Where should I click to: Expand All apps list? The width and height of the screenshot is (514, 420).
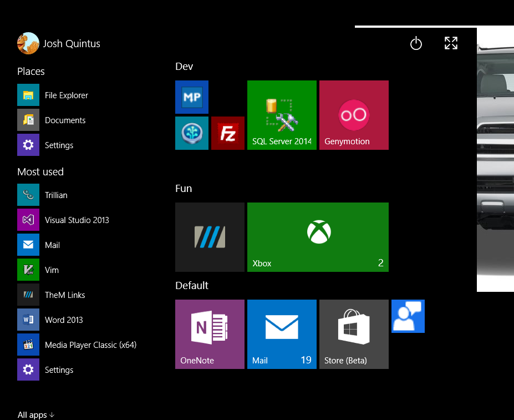click(36, 415)
